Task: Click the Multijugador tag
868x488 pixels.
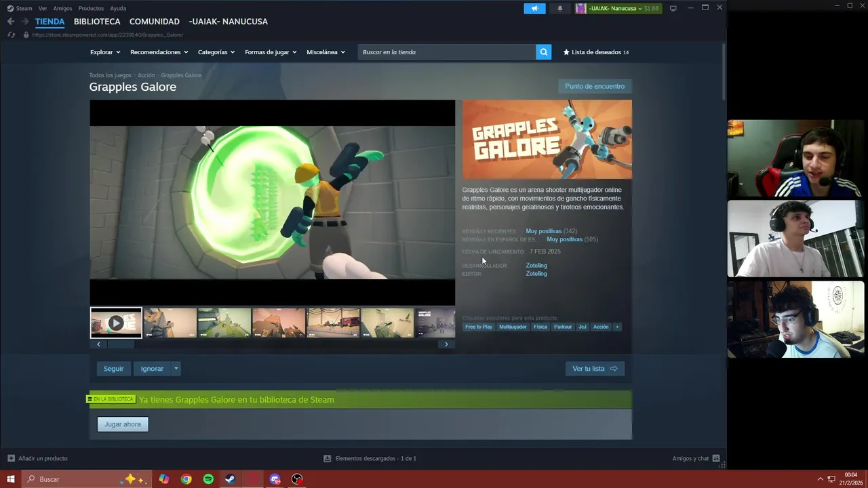Action: 513,327
